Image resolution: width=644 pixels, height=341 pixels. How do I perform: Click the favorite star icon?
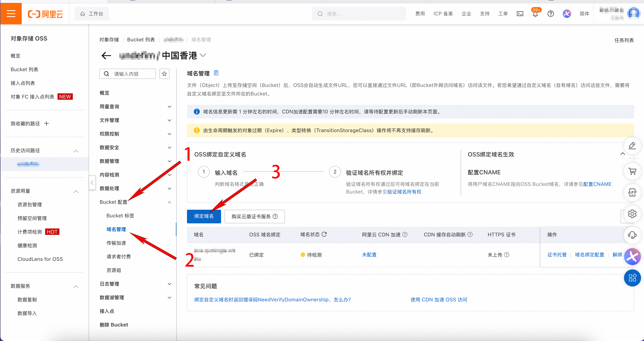164,74
